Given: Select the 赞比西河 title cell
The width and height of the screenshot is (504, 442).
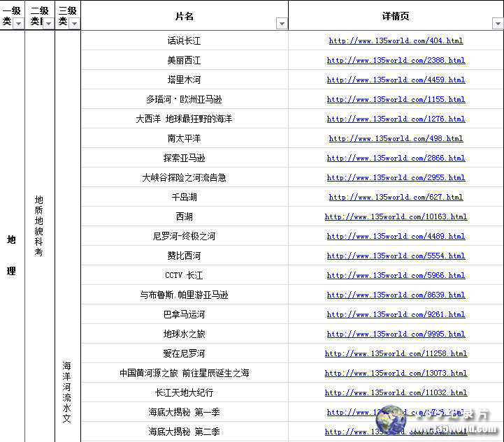Looking at the screenshot, I should click(185, 256).
